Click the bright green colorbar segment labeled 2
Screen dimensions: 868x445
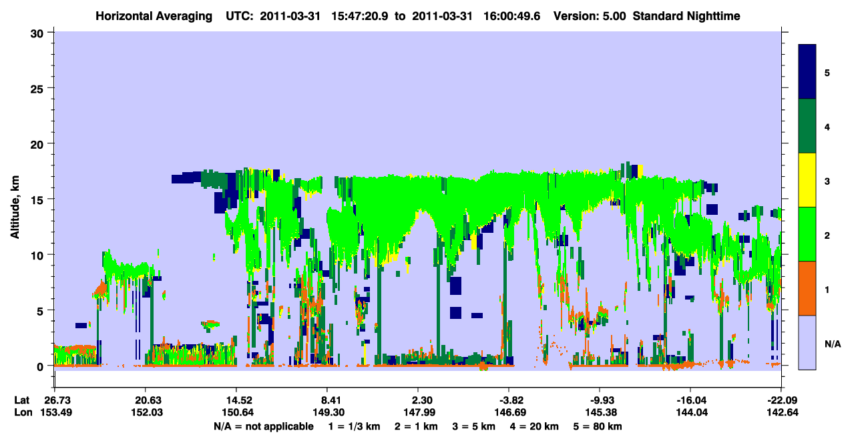807,234
